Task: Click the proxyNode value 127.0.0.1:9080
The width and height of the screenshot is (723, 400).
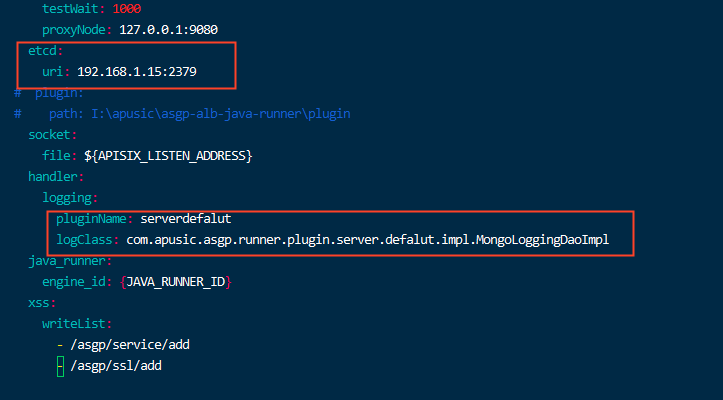Action: (x=168, y=30)
